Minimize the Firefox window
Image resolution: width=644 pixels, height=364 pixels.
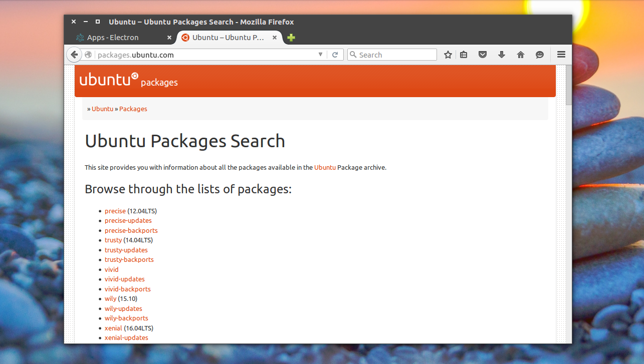click(86, 22)
